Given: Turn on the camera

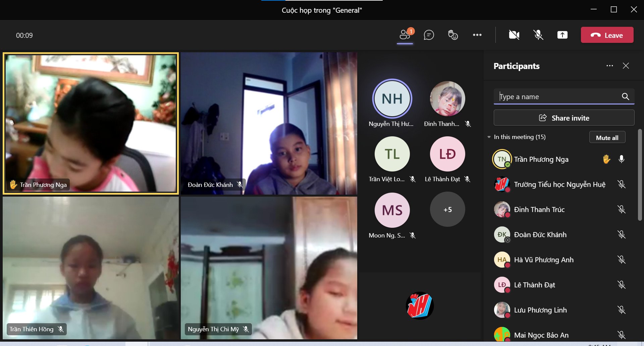Looking at the screenshot, I should click(514, 35).
